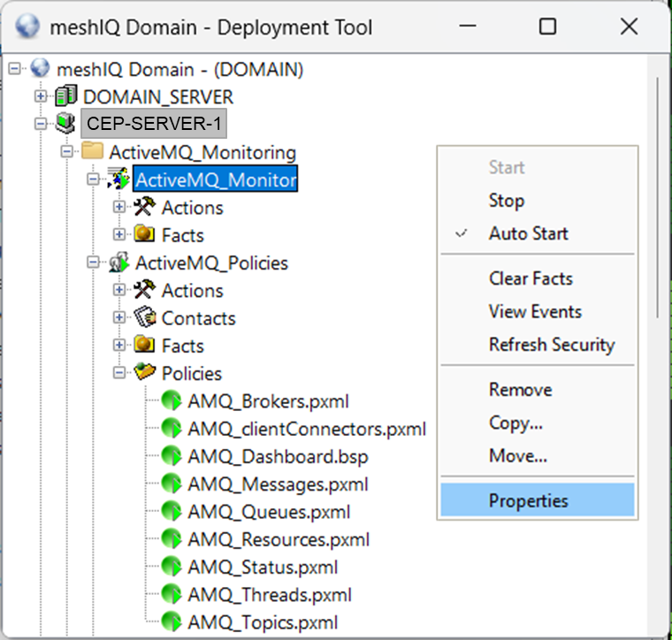This screenshot has width=672, height=640.
Task: Click the Policies open-folder icon
Action: click(x=144, y=372)
